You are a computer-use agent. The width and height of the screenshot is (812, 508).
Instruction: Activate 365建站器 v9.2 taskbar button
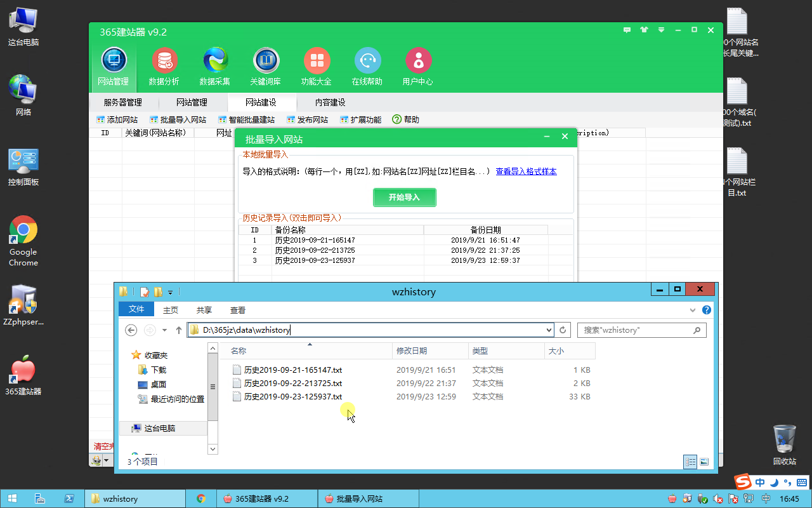266,498
